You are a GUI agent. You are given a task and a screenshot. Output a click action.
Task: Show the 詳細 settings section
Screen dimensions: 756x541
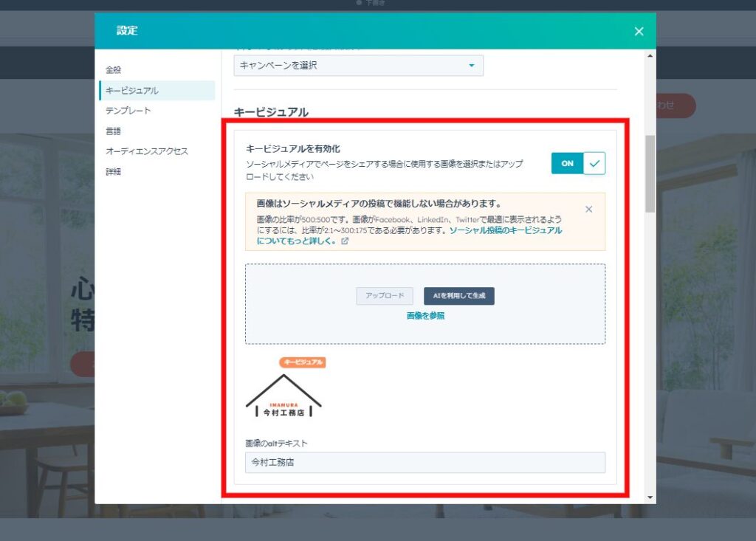coord(113,171)
